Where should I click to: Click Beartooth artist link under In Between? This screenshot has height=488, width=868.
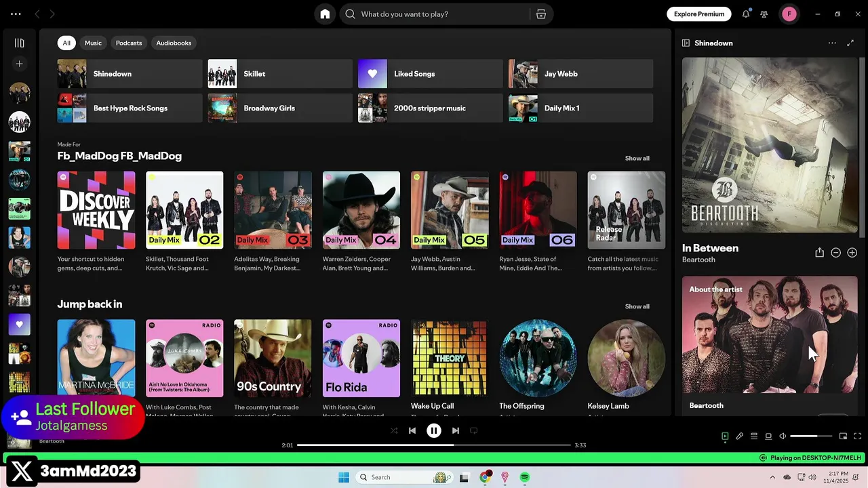pos(698,260)
